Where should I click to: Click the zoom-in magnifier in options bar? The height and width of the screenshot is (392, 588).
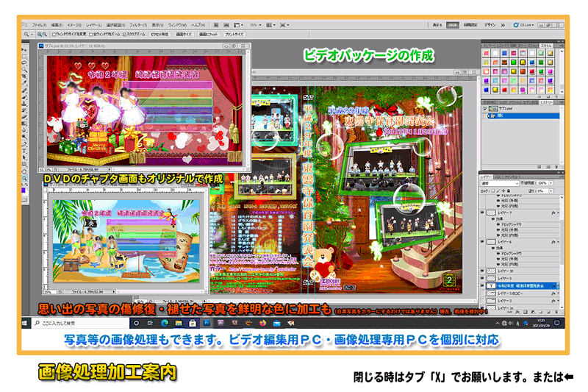coord(40,34)
